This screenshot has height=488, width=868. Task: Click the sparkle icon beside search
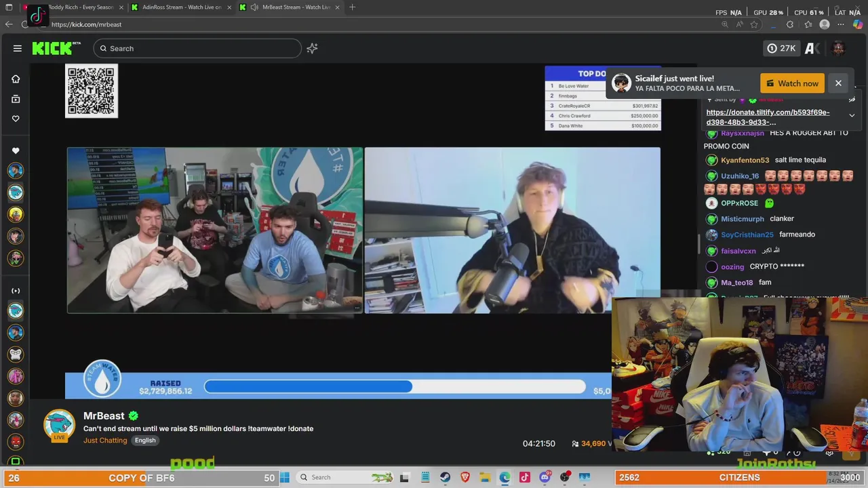tap(312, 48)
